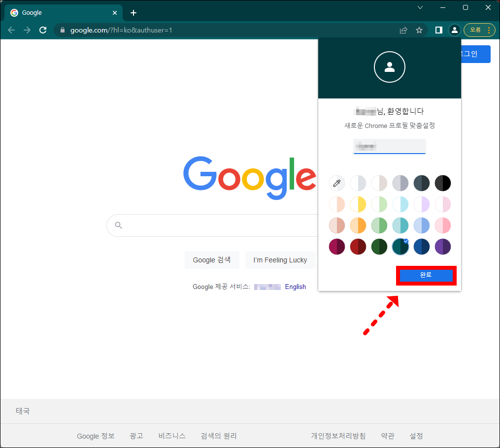Click the selected dark teal theme swatch
The width and height of the screenshot is (500, 448).
pos(400,247)
